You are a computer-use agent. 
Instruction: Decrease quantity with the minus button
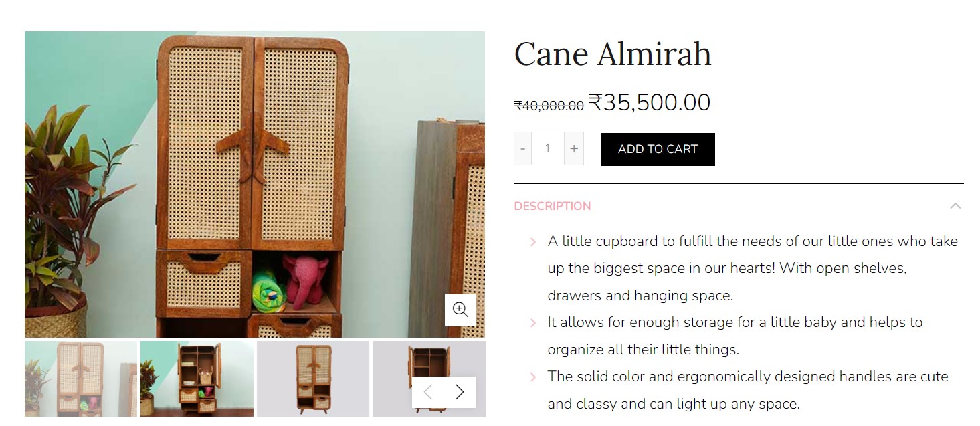tap(522, 148)
